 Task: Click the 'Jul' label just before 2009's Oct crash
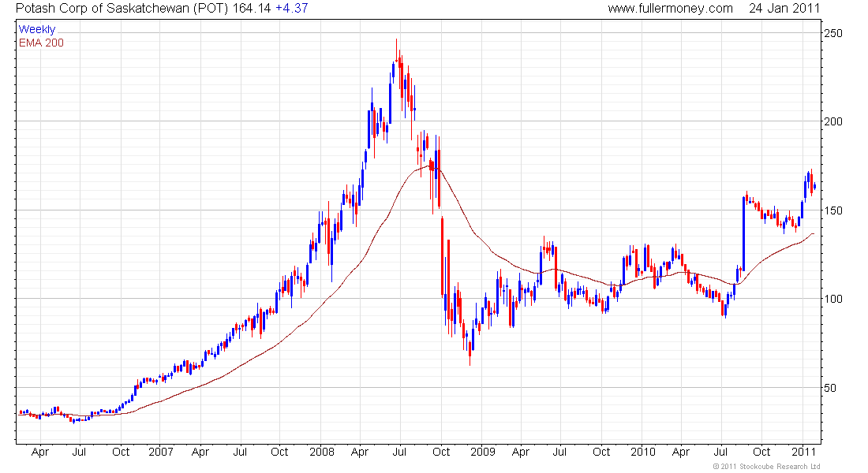tap(399, 452)
